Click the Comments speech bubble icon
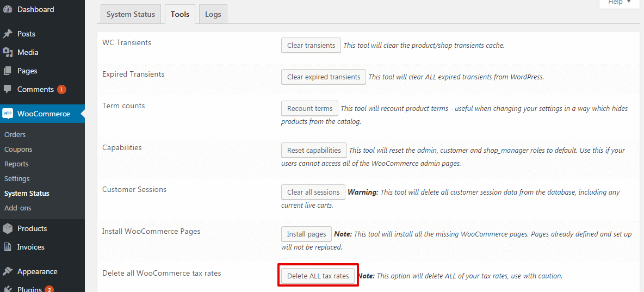 pos(8,89)
